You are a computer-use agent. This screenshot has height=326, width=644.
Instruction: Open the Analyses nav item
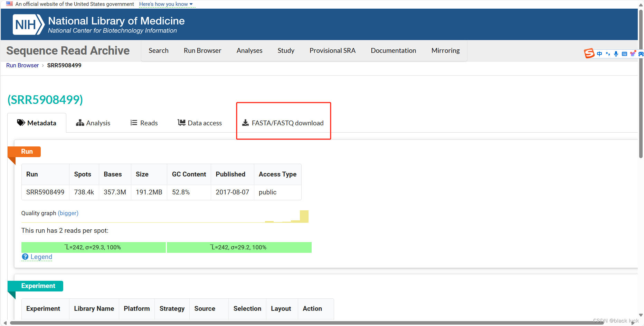(x=249, y=50)
